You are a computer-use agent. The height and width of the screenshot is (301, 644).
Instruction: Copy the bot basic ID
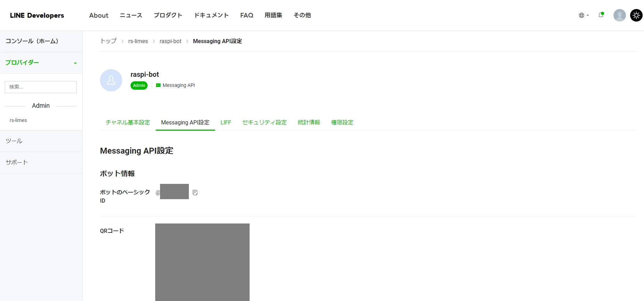coord(195,192)
